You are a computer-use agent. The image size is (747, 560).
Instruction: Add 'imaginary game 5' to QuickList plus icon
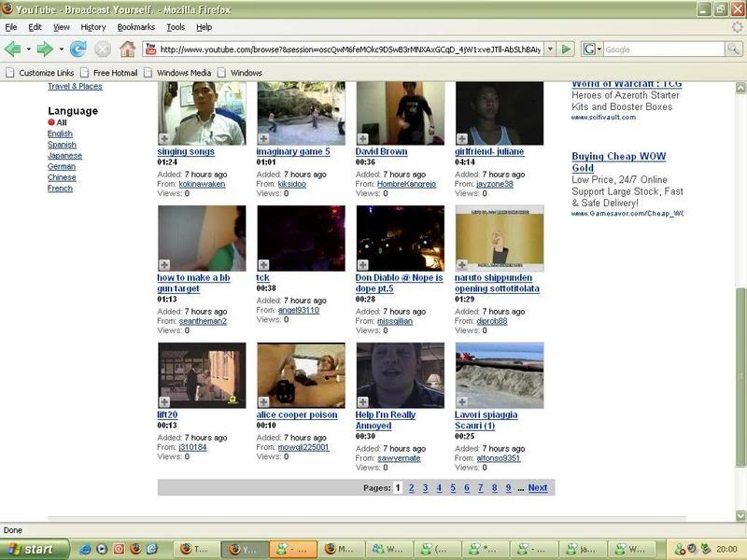click(x=263, y=138)
